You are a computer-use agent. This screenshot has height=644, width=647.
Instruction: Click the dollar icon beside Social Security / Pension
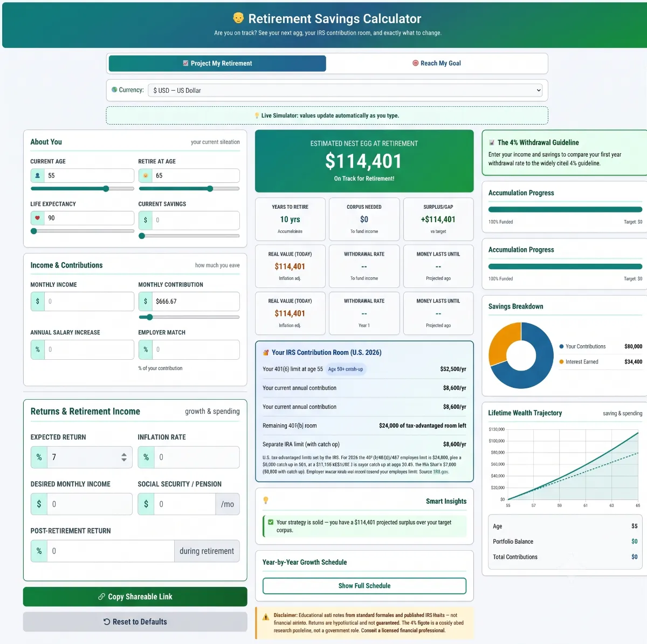146,504
